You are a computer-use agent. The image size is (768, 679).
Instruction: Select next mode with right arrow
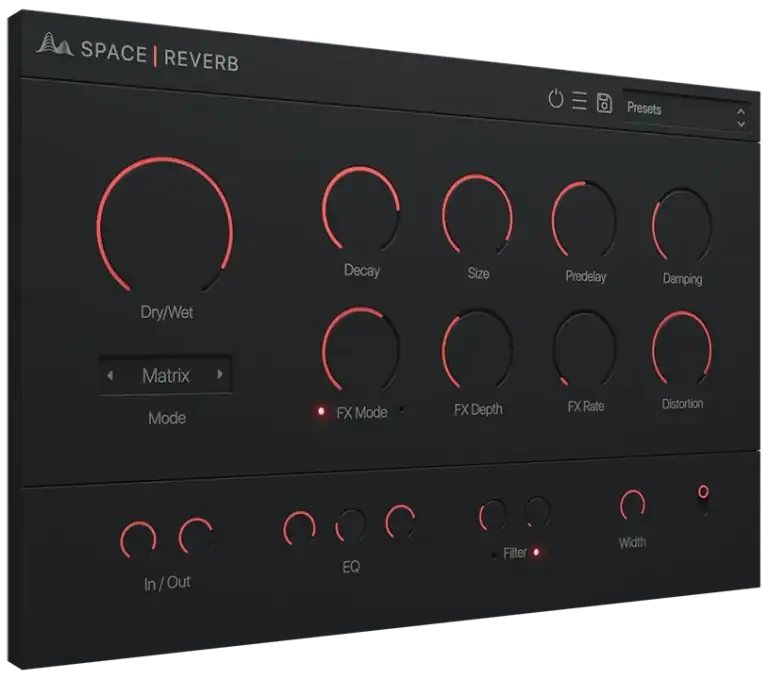tap(220, 374)
